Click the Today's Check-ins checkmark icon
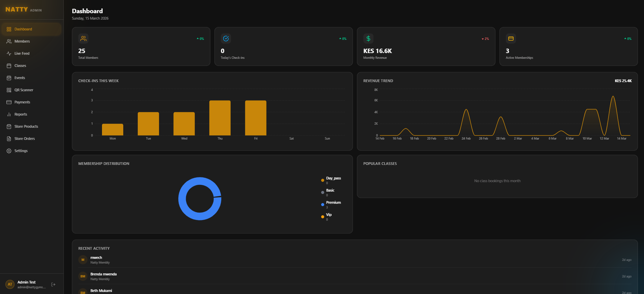This screenshot has height=294, width=644. pos(226,39)
